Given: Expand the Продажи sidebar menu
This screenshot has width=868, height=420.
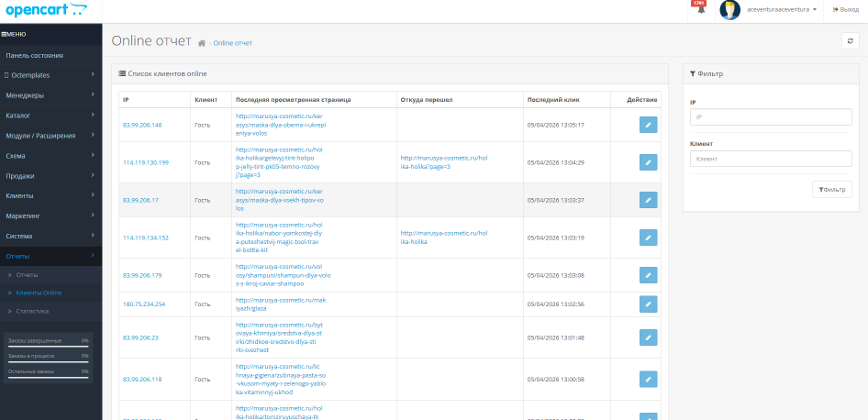Looking at the screenshot, I should (x=50, y=176).
